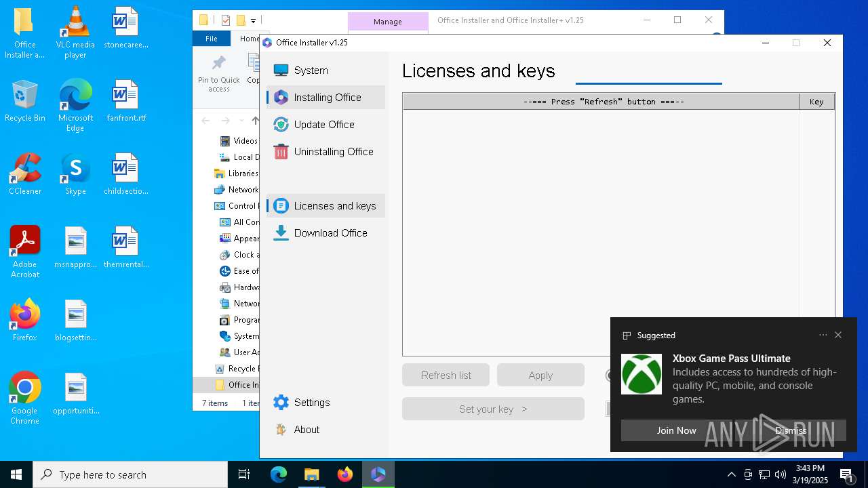Open Edge from the taskbar

(279, 474)
